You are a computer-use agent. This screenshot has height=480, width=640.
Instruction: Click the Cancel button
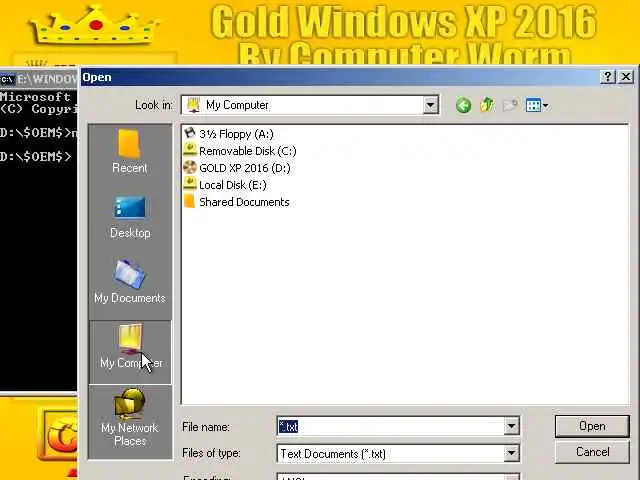(x=592, y=452)
